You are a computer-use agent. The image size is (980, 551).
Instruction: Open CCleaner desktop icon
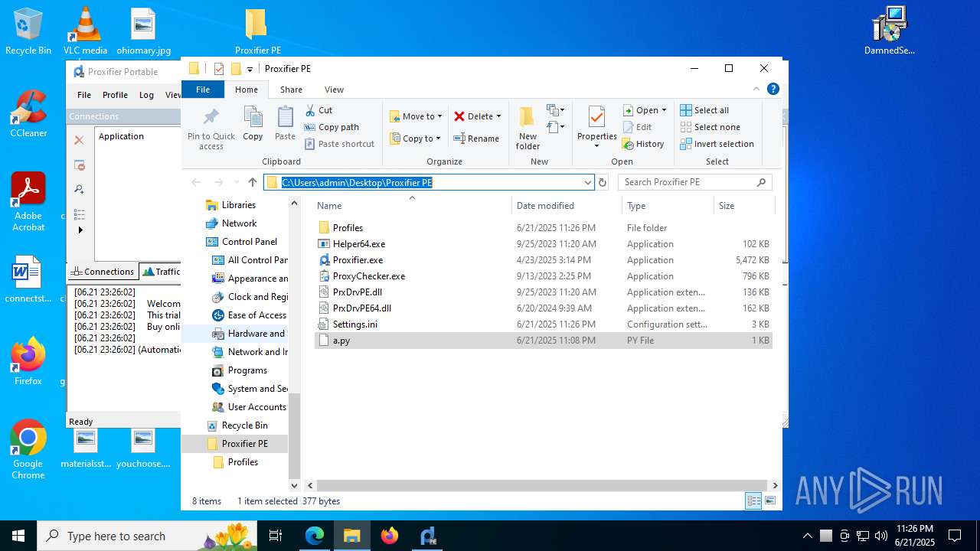pyautogui.click(x=28, y=114)
